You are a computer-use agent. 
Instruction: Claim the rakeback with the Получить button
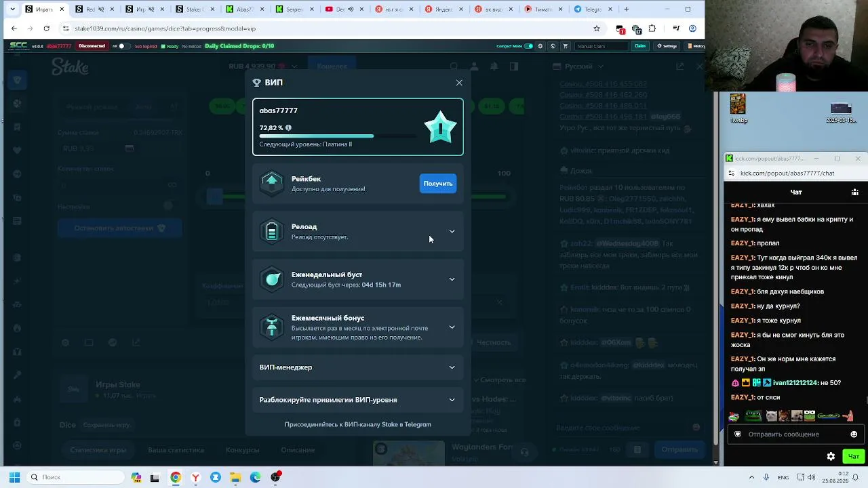click(x=438, y=184)
